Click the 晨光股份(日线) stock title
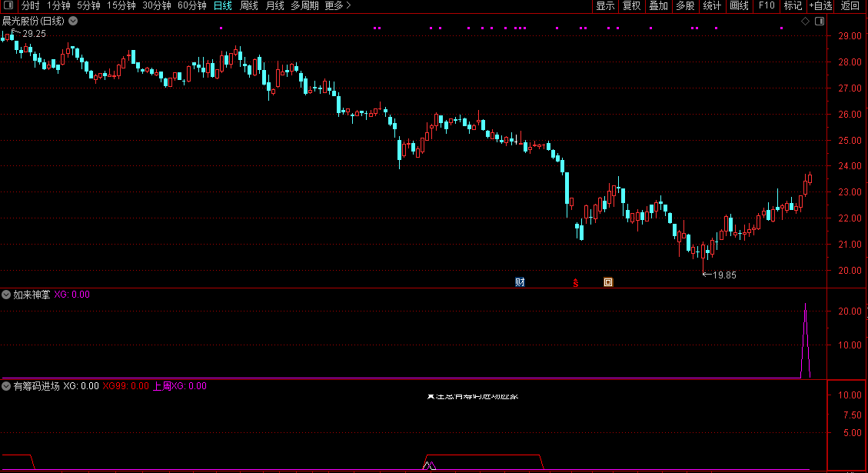The image size is (868, 473). tap(33, 21)
